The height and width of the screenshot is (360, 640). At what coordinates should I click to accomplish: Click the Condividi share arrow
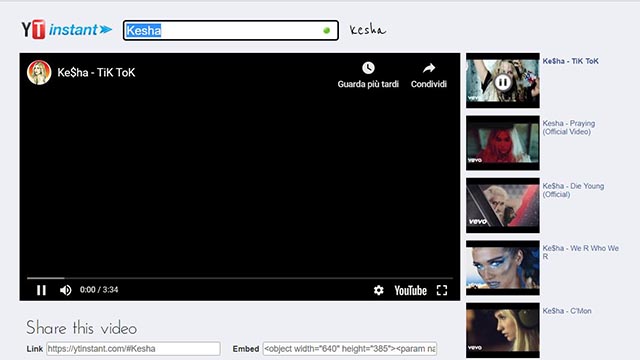pos(429,68)
